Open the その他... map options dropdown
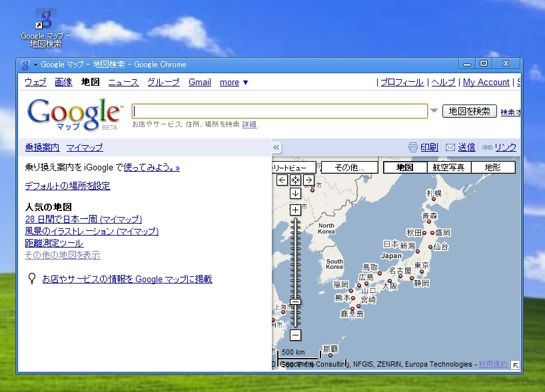 [x=349, y=167]
